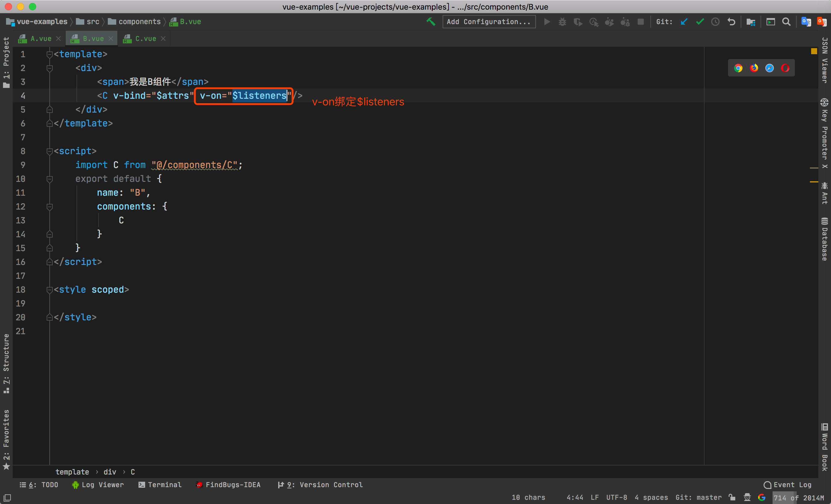Image resolution: width=831 pixels, height=504 pixels.
Task: Open Key Promoter X side panel
Action: pyautogui.click(x=825, y=133)
